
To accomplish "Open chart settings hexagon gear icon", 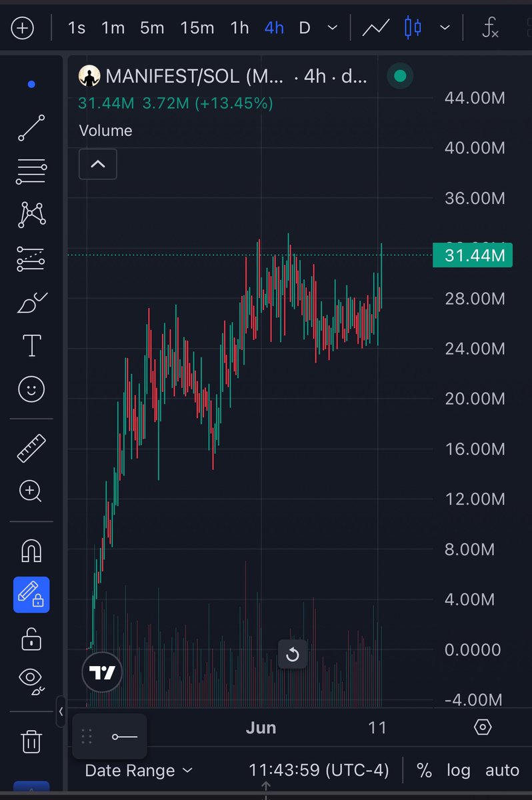I will coord(483,727).
